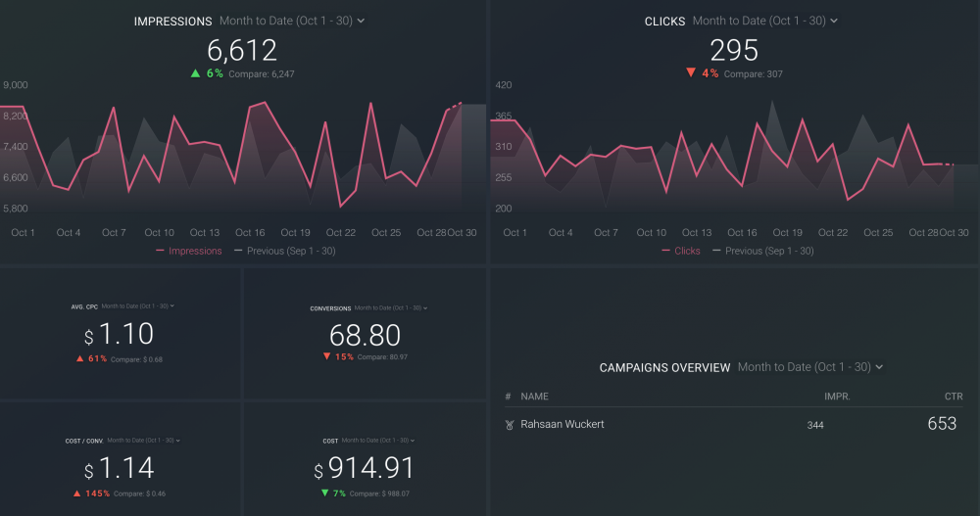Click the green down arrow under Cost value
Image resolution: width=980 pixels, height=516 pixels.
point(324,493)
